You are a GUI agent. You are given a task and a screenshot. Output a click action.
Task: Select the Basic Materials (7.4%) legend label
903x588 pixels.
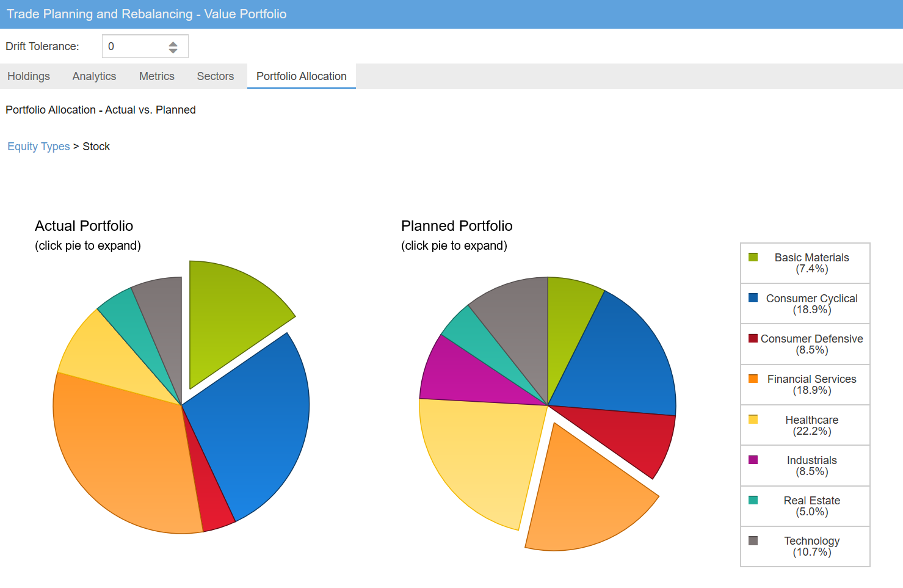click(x=812, y=263)
